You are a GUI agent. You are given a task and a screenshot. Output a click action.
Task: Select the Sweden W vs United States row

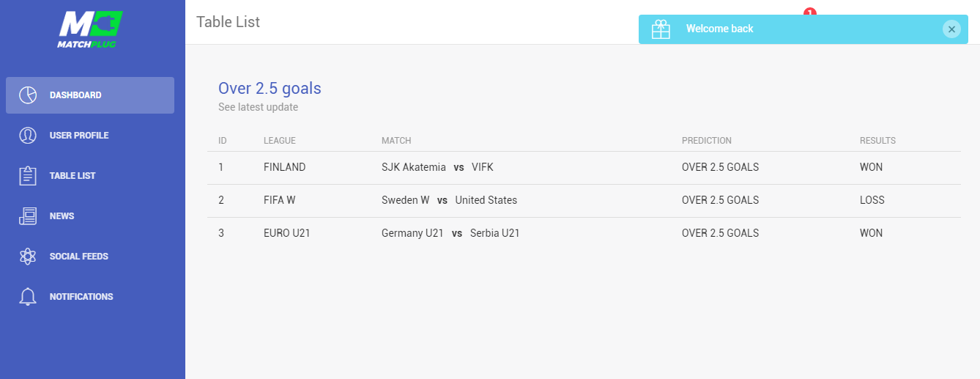point(584,200)
